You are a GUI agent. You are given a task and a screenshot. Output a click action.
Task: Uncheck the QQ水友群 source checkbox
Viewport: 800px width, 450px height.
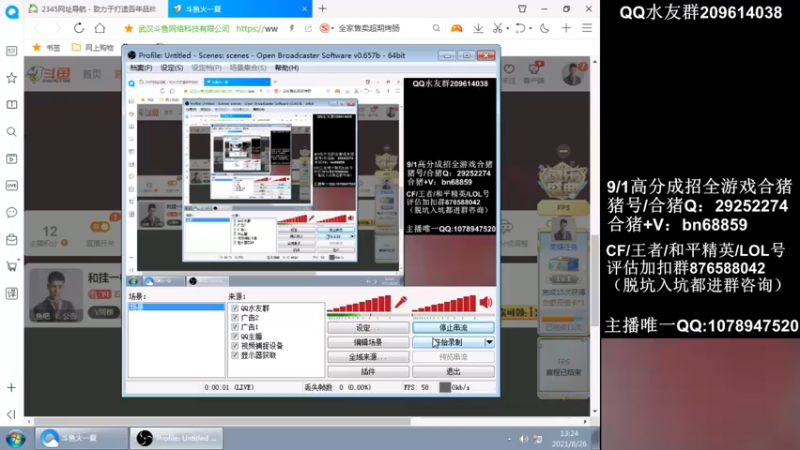(x=235, y=308)
